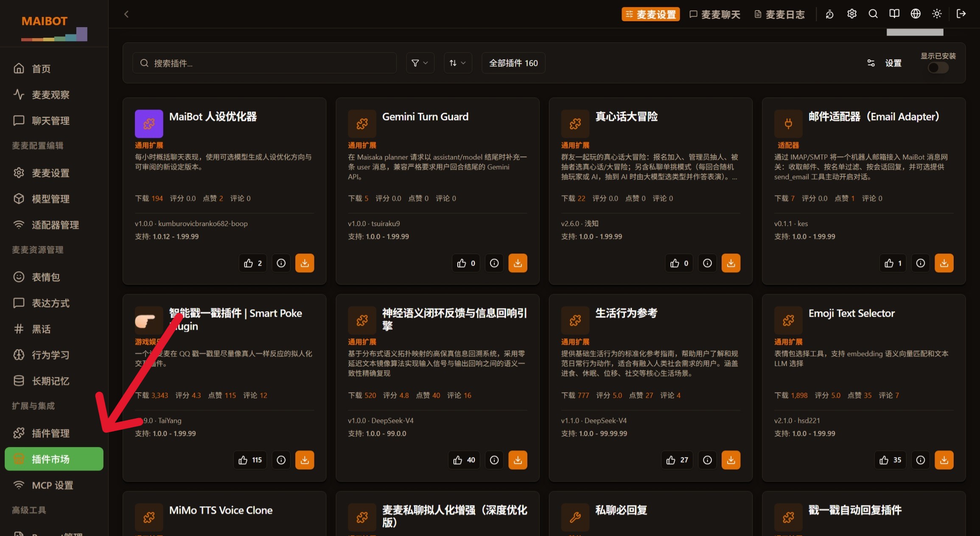Open info for 神经语义闭环反馈 plugin
Viewport: 980px width, 536px height.
point(494,460)
